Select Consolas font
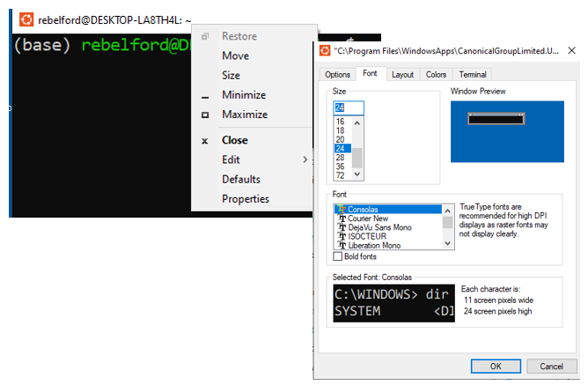Viewport: 588px width, 385px height. tap(388, 209)
